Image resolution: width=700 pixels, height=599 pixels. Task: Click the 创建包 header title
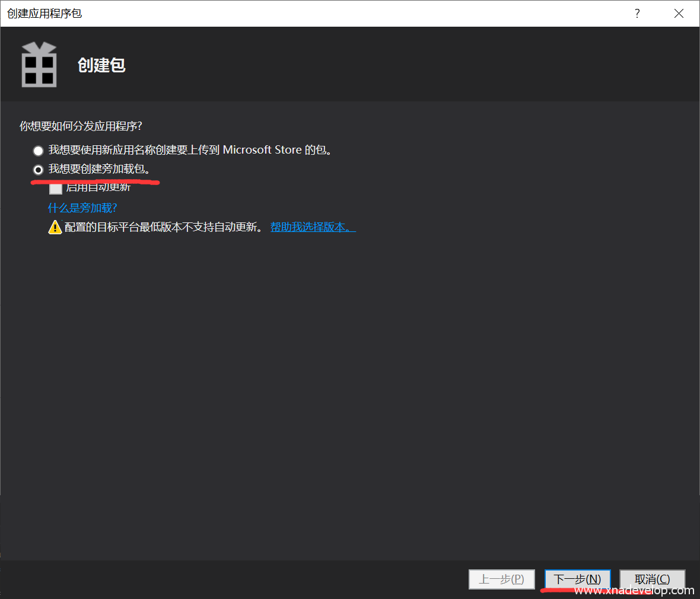[101, 65]
